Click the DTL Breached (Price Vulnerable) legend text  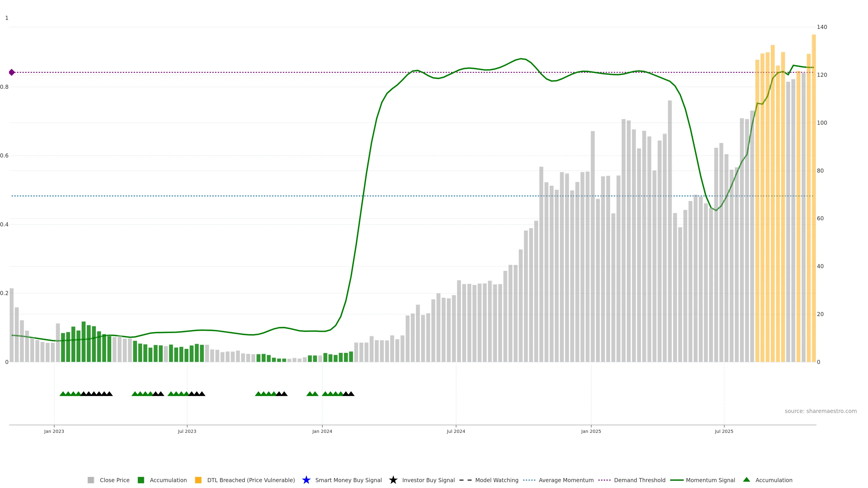[x=251, y=480]
